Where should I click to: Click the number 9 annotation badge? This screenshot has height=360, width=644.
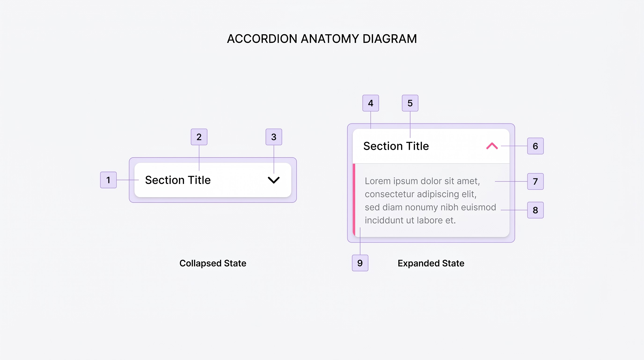[x=360, y=263]
